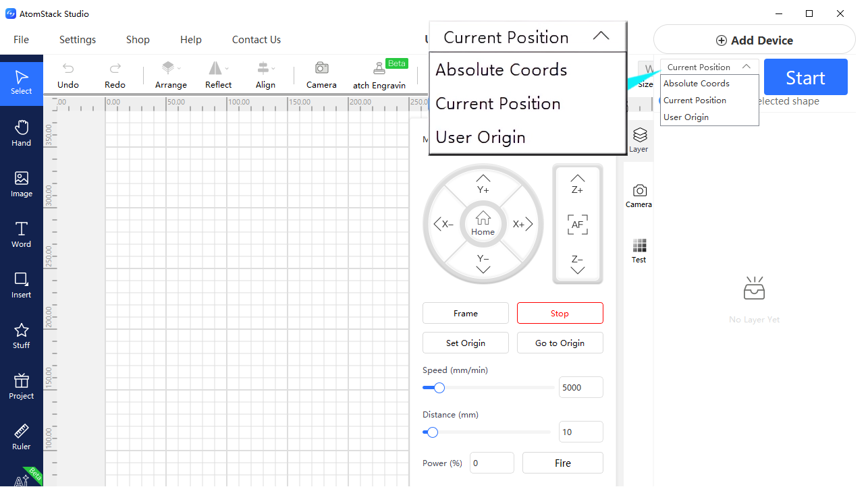Open the Insert shape tool
Image resolution: width=868 pixels, height=487 pixels.
[22, 285]
